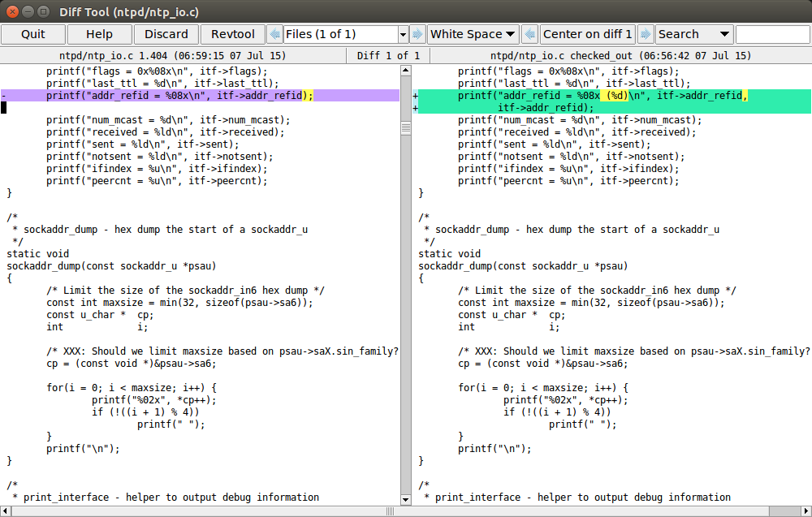
Task: Open the Search dropdown menu
Action: tap(694, 34)
